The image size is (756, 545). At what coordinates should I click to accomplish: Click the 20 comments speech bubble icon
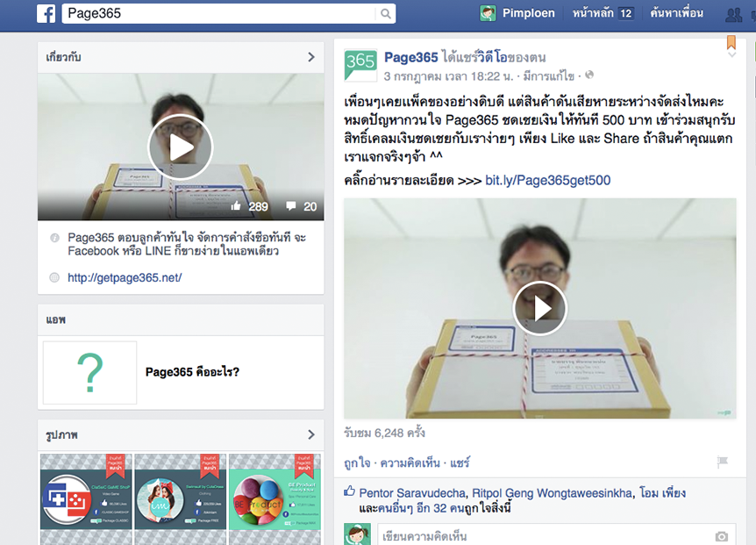[x=290, y=206]
